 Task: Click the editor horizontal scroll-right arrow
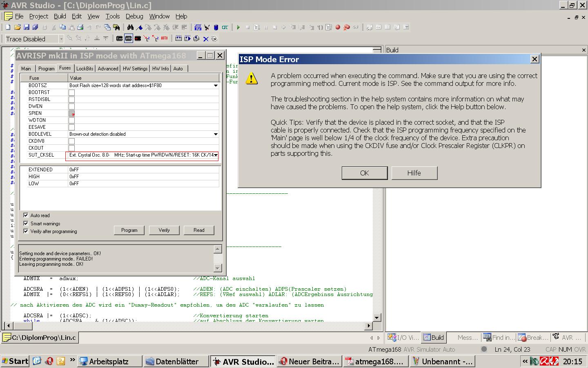[x=368, y=326]
